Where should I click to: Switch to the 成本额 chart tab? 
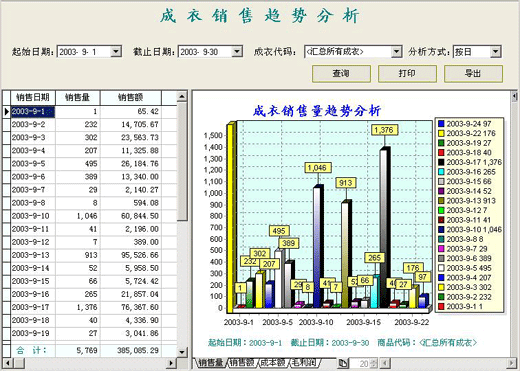click(x=272, y=363)
